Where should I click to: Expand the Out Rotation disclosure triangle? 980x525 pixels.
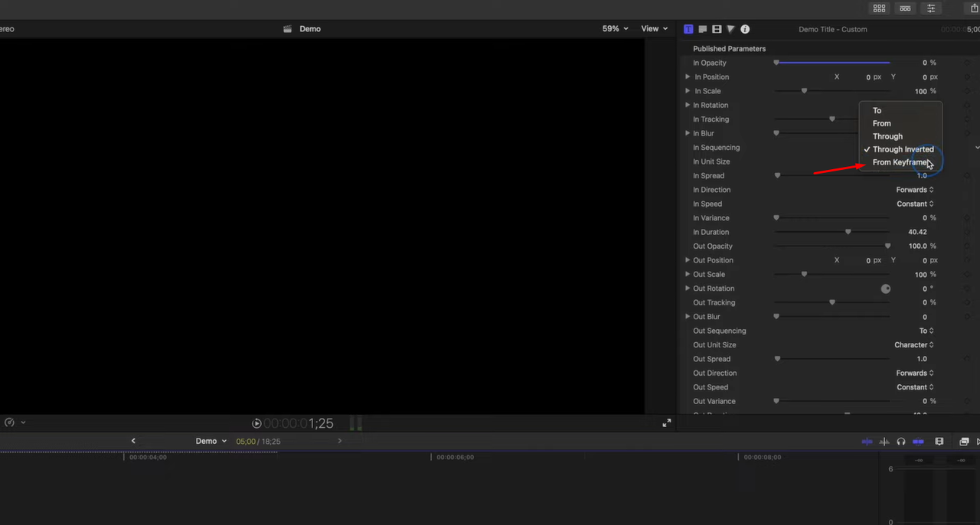tap(688, 289)
